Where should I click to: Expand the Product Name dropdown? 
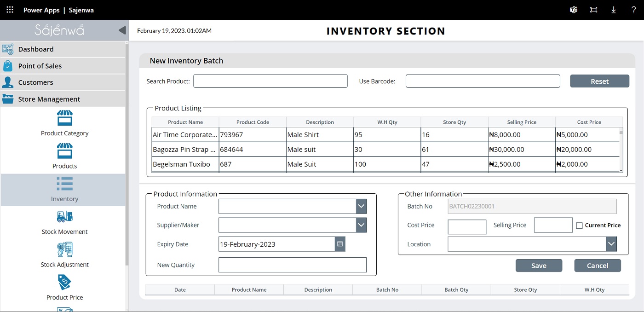tap(361, 207)
